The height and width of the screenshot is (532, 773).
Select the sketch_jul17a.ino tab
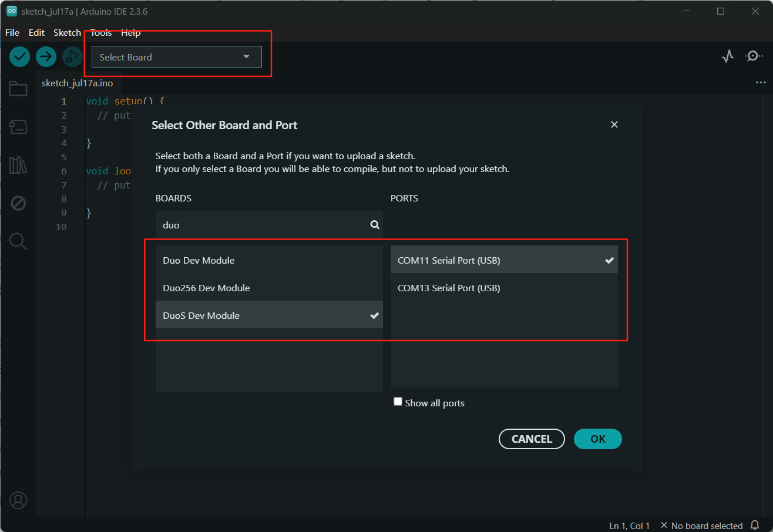[x=77, y=83]
